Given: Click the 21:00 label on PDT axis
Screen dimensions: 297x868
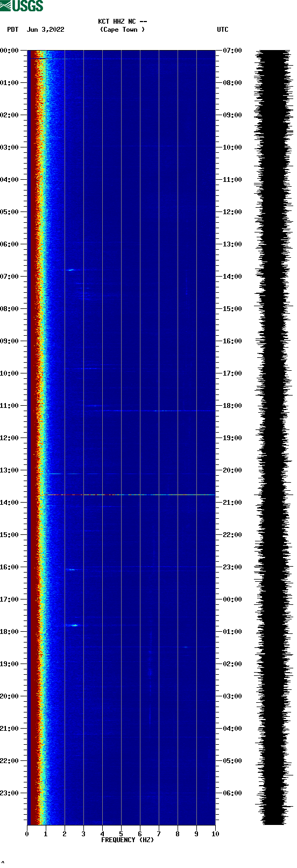Looking at the screenshot, I should [x=10, y=729].
